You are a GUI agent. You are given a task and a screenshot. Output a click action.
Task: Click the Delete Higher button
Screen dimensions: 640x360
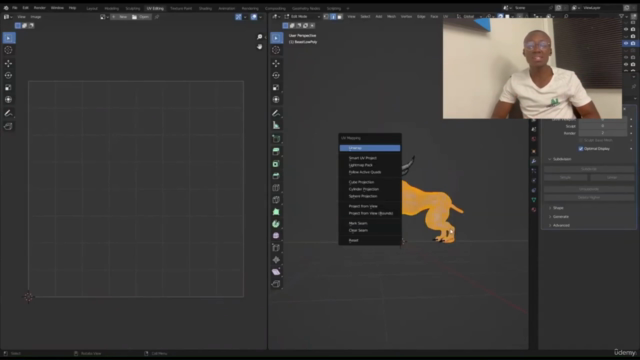[589, 198]
